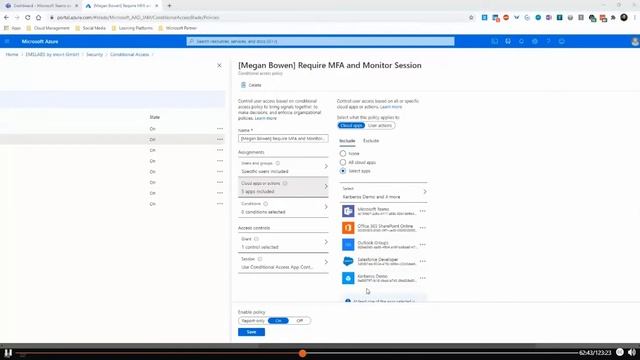Set Enable policy to Off
This screenshot has height=360, width=640.
[300, 321]
